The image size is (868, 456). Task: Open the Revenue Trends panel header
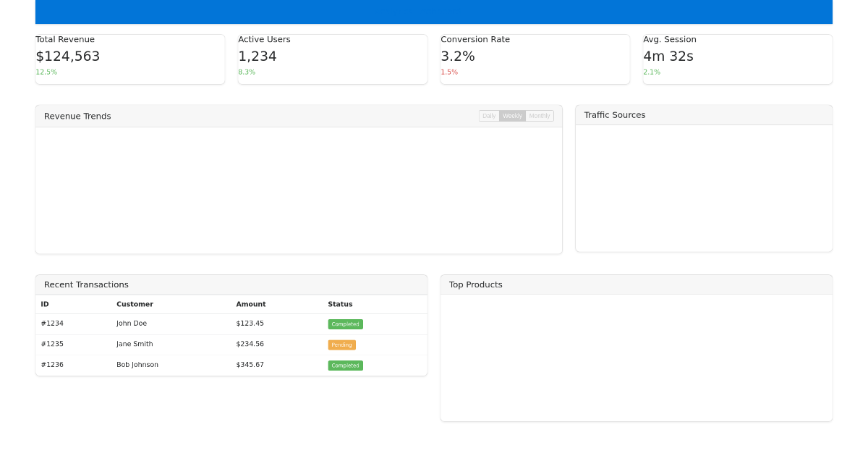click(77, 116)
